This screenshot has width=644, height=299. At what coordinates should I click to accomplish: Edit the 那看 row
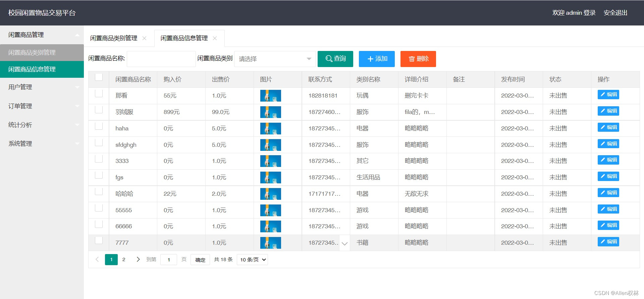pyautogui.click(x=608, y=95)
